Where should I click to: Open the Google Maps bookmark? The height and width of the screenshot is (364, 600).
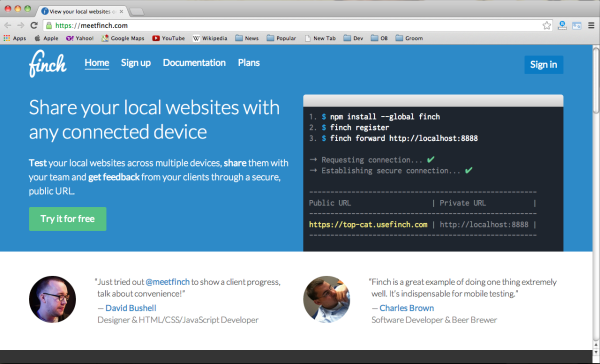point(123,38)
